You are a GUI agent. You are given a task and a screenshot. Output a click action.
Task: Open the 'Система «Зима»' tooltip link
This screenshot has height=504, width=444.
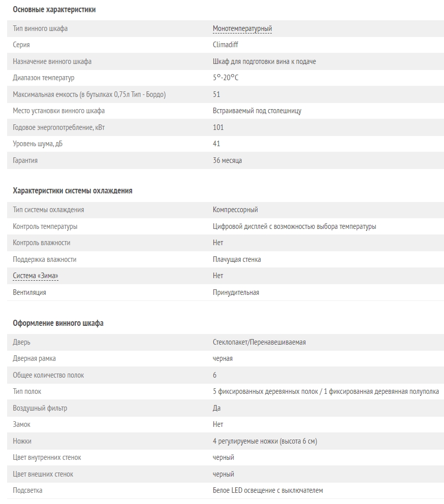[36, 276]
